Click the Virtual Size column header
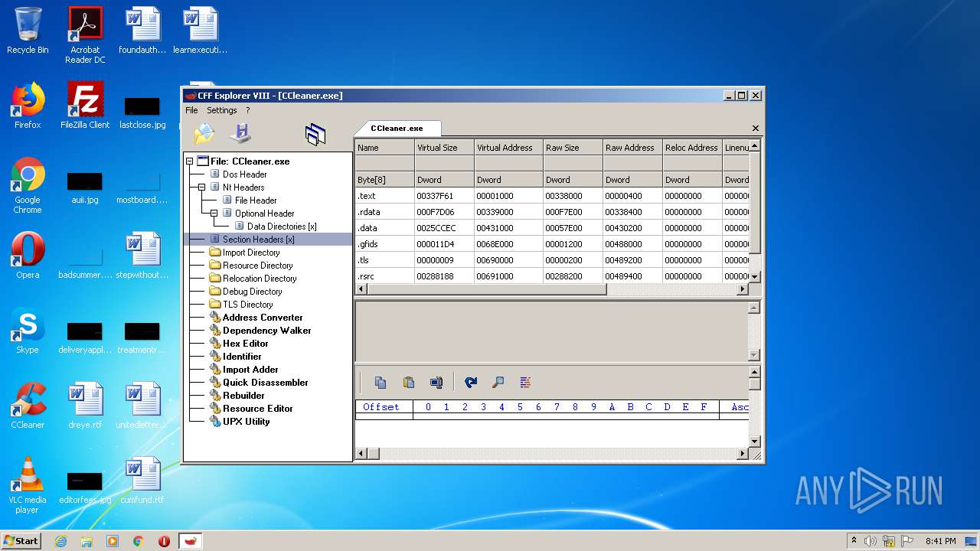The width and height of the screenshot is (980, 551). coord(444,148)
